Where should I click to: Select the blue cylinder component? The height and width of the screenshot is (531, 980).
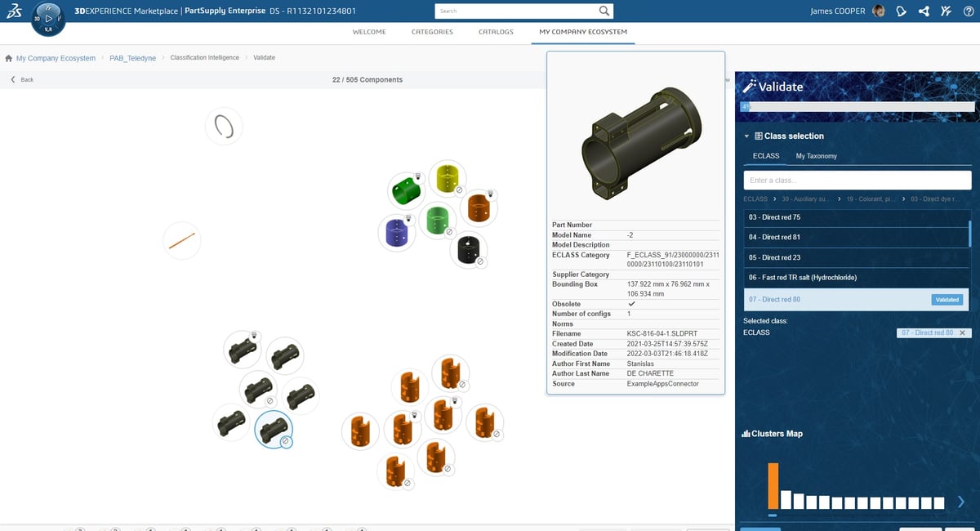(396, 234)
